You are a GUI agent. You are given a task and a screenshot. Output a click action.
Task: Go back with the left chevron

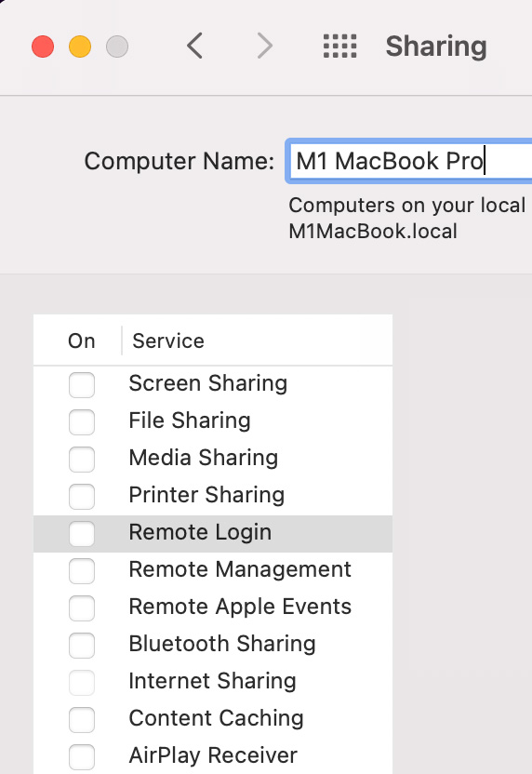tap(194, 46)
